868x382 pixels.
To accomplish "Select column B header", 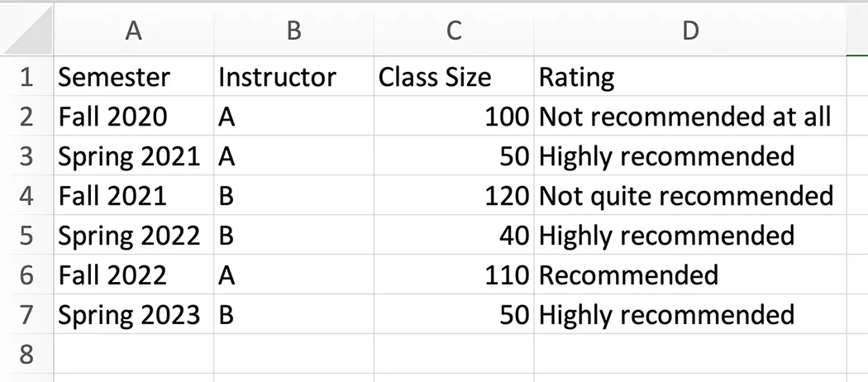I will (x=293, y=31).
